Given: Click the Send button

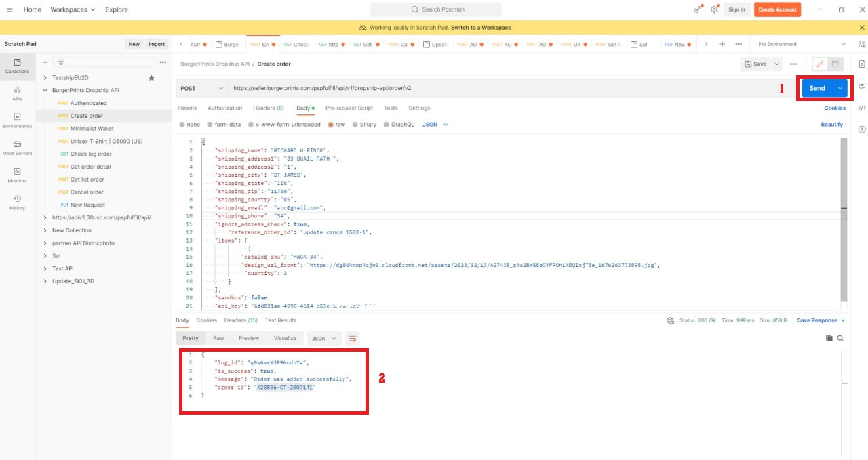Looking at the screenshot, I should tap(817, 88).
